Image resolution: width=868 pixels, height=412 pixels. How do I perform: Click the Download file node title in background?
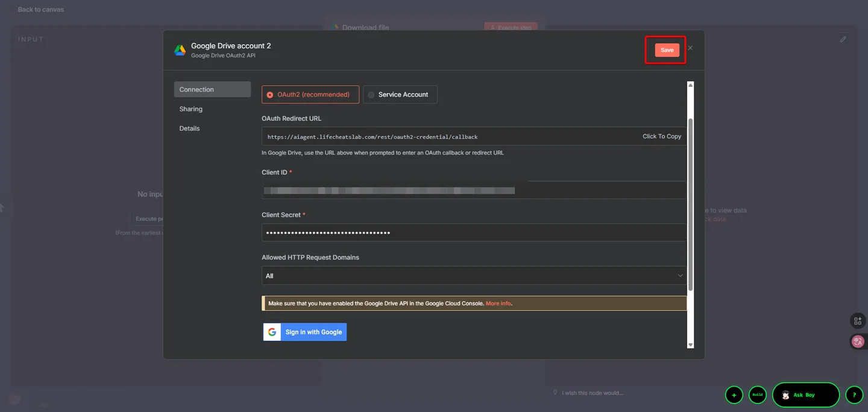(365, 28)
